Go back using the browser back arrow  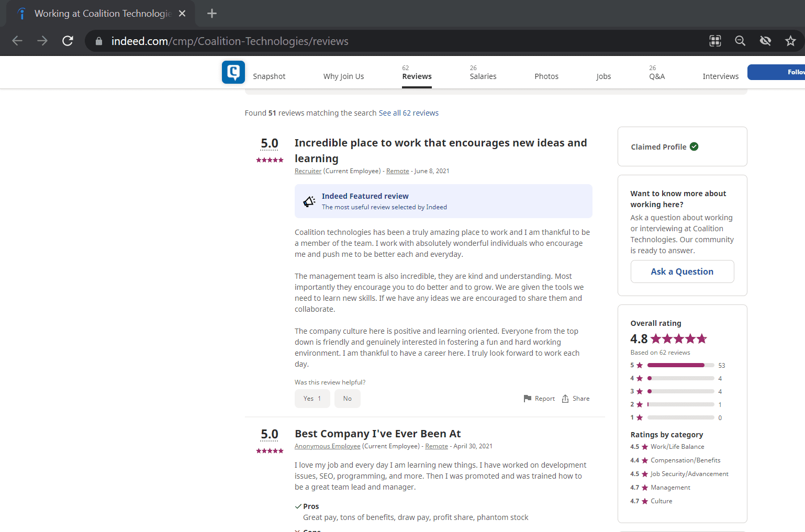(x=17, y=41)
